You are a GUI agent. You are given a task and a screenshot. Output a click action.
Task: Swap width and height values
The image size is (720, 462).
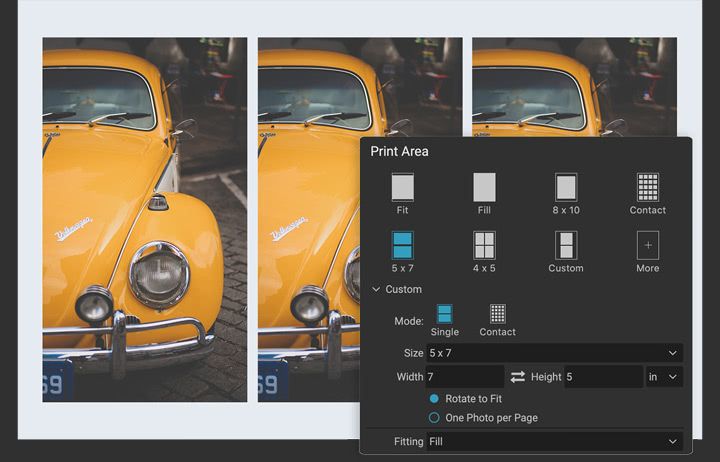tap(518, 377)
